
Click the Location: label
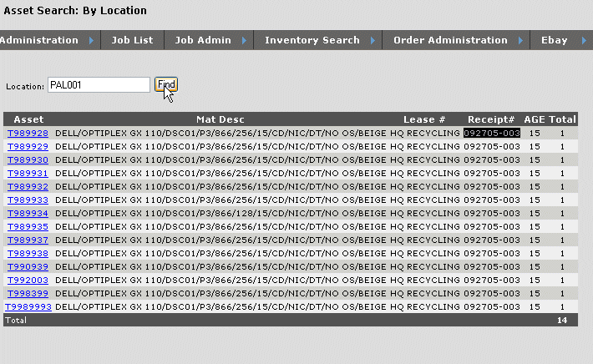[25, 87]
